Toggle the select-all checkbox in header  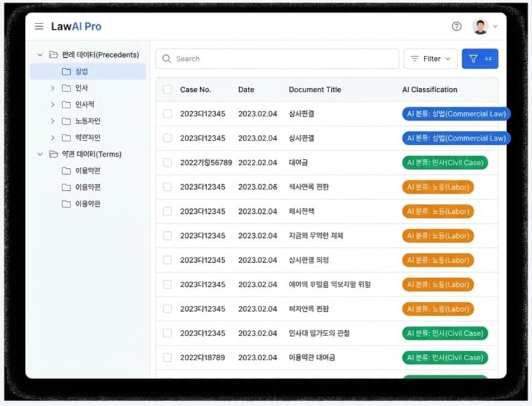pyautogui.click(x=167, y=90)
